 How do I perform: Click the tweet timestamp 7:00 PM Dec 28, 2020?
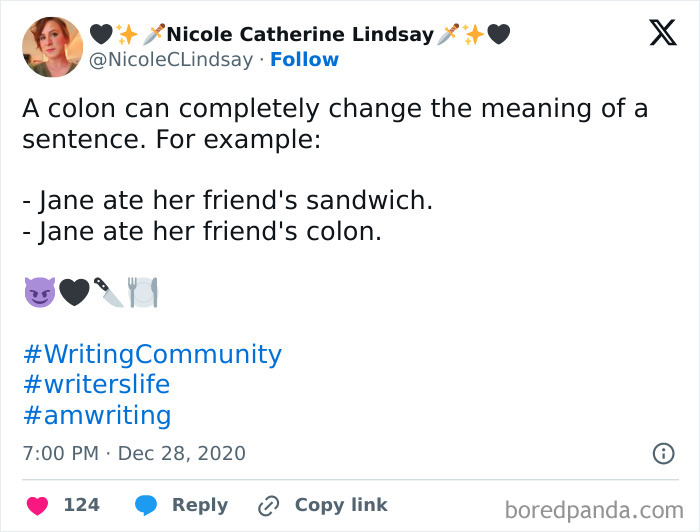tap(134, 453)
